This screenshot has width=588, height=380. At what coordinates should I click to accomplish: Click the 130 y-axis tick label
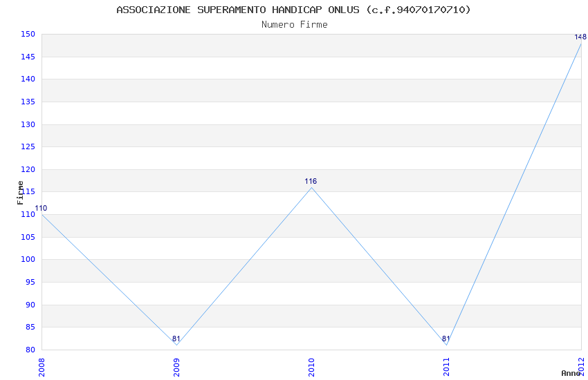[28, 124]
